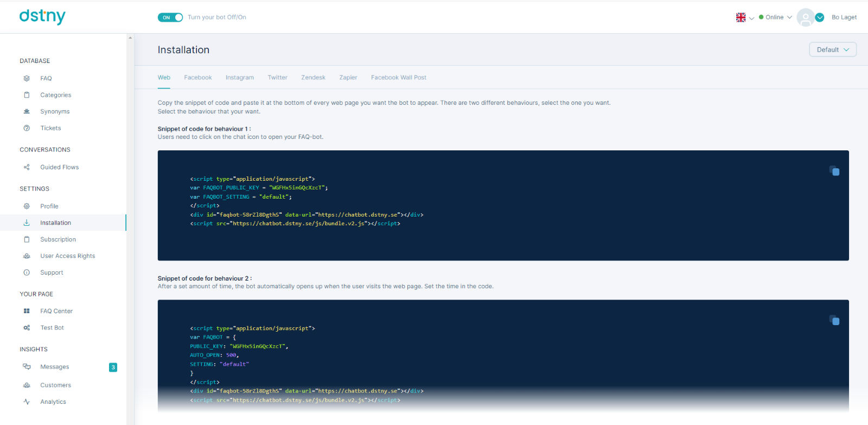Screen dimensions: 868x425
Task: Open the Online status dropdown
Action: (776, 17)
